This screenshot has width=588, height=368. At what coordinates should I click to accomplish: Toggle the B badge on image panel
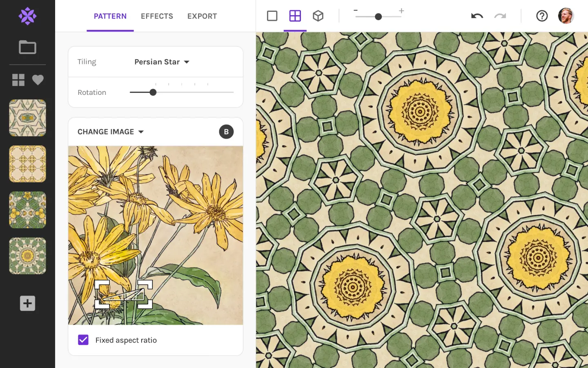pyautogui.click(x=226, y=132)
